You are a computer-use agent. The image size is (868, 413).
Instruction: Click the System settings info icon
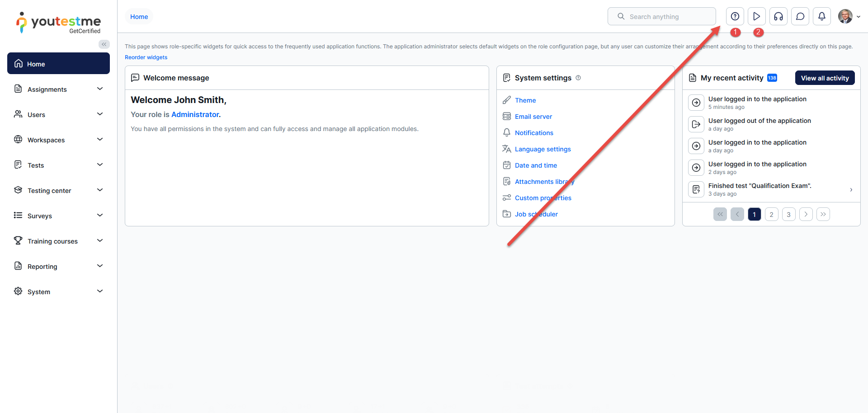coord(578,78)
